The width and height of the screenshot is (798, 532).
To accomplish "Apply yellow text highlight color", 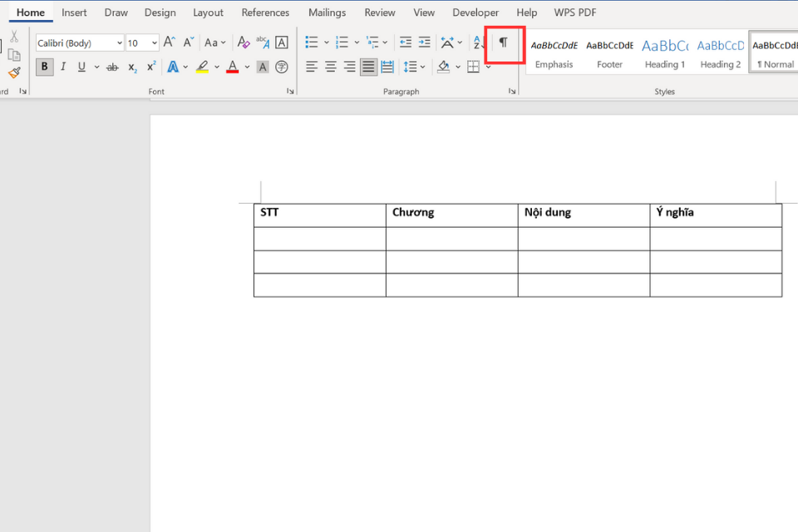I will (x=203, y=66).
